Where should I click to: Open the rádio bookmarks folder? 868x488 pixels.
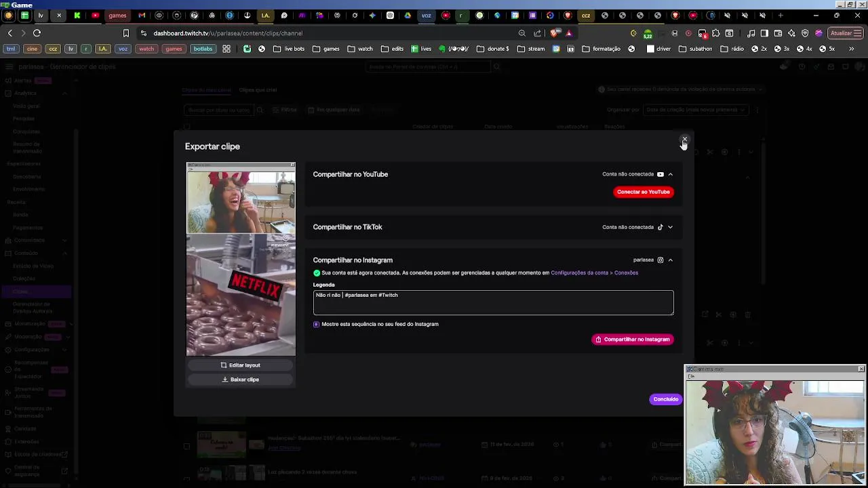point(732,49)
